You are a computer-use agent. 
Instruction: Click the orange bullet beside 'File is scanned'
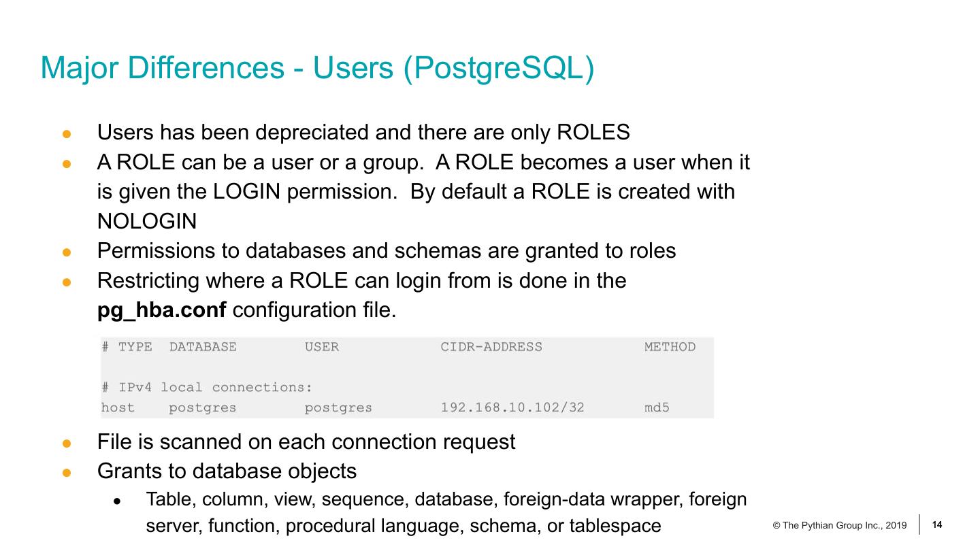[67, 444]
